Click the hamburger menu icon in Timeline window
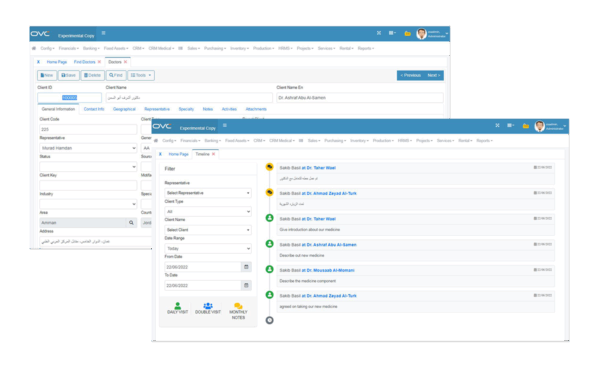 tap(225, 125)
